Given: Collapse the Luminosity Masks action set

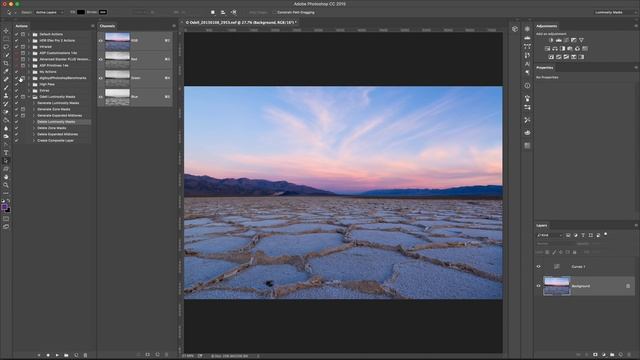Looking at the screenshot, I should [29, 97].
